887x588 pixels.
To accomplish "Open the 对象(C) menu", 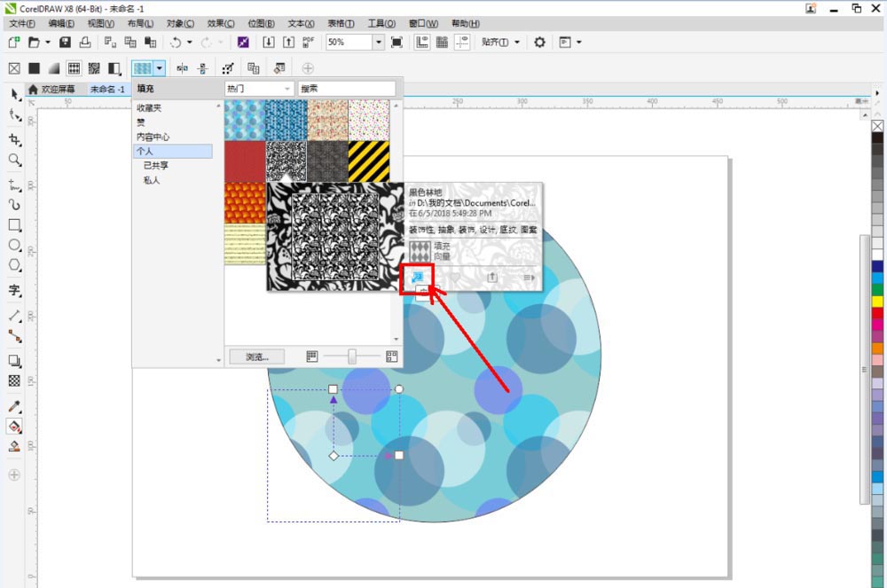I will pos(180,23).
